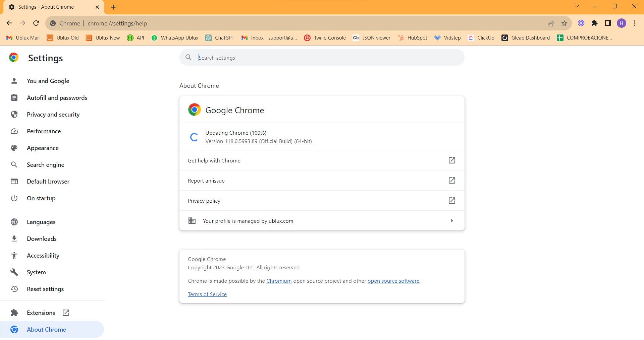The width and height of the screenshot is (644, 340).
Task: Open the API bookmark
Action: tap(136, 38)
